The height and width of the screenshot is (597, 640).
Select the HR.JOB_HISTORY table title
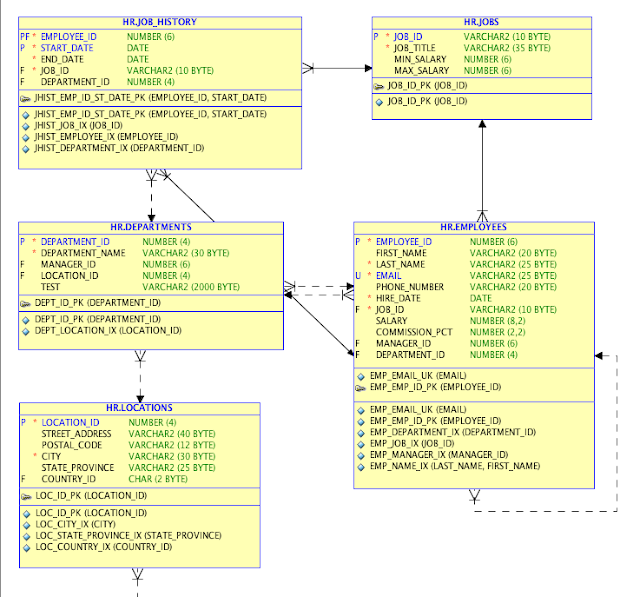pyautogui.click(x=160, y=22)
